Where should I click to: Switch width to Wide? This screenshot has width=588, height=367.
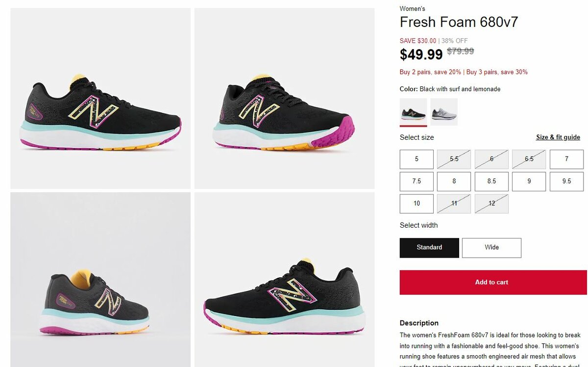click(x=491, y=248)
